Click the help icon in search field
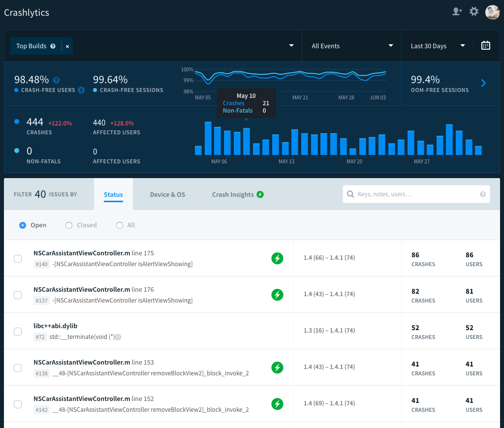This screenshot has height=428, width=504. [482, 194]
